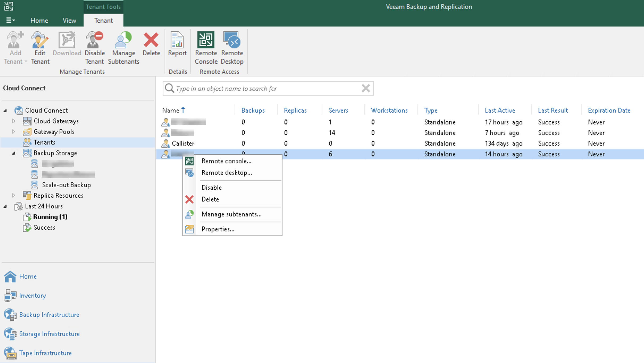Click the Veeam logo icon in title bar
The height and width of the screenshot is (363, 644).
pyautogui.click(x=9, y=6)
